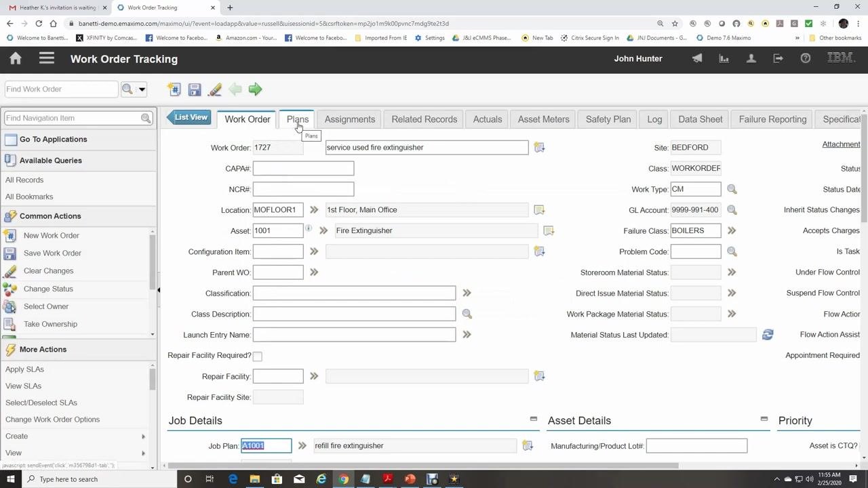
Task: Open the help question mark icon
Action: [x=806, y=58]
